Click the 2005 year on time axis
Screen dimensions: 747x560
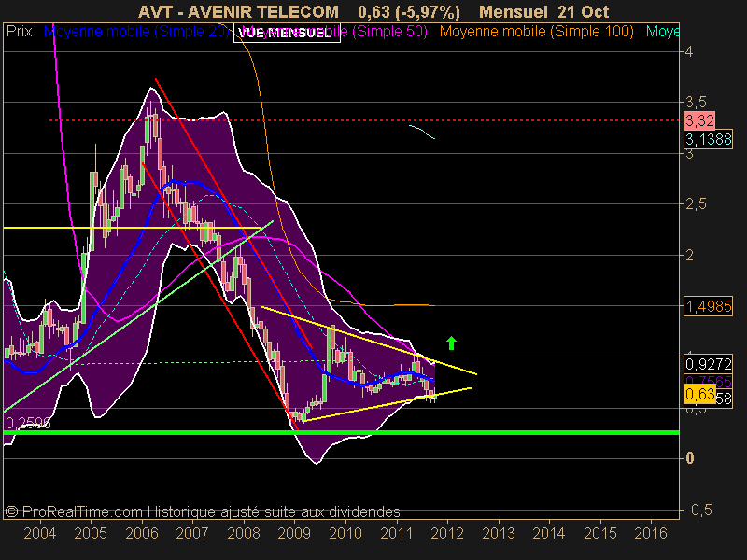(91, 533)
